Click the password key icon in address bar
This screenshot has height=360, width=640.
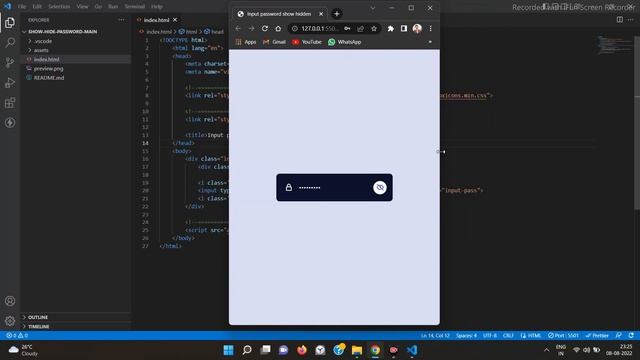347,29
